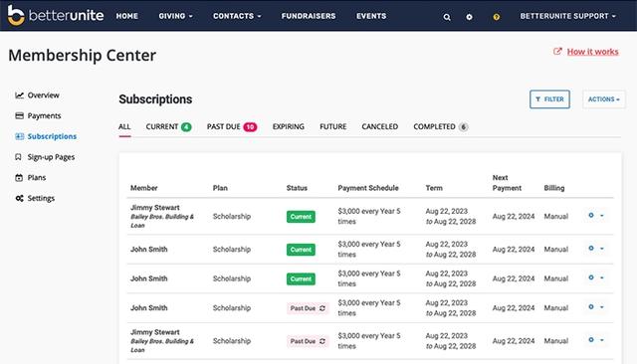Viewport: 637px width, 364px height.
Task: Open Subscriptions in the sidebar
Action: tap(52, 136)
